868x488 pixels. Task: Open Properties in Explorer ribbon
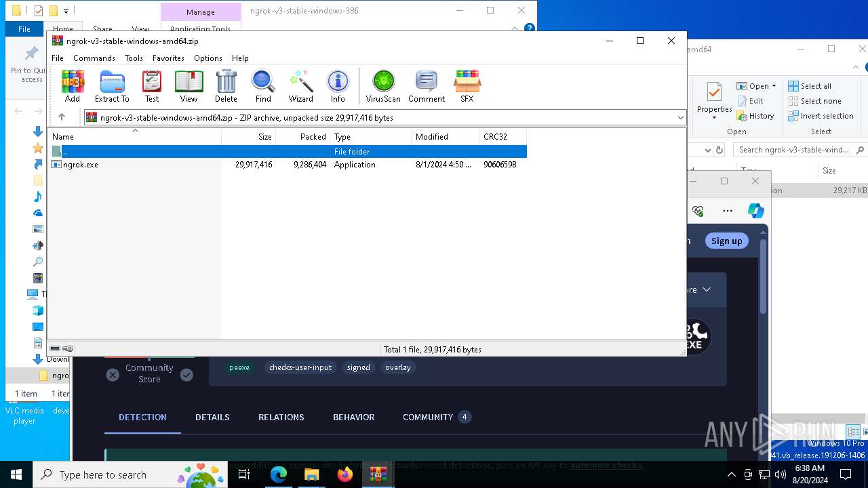[x=714, y=101]
